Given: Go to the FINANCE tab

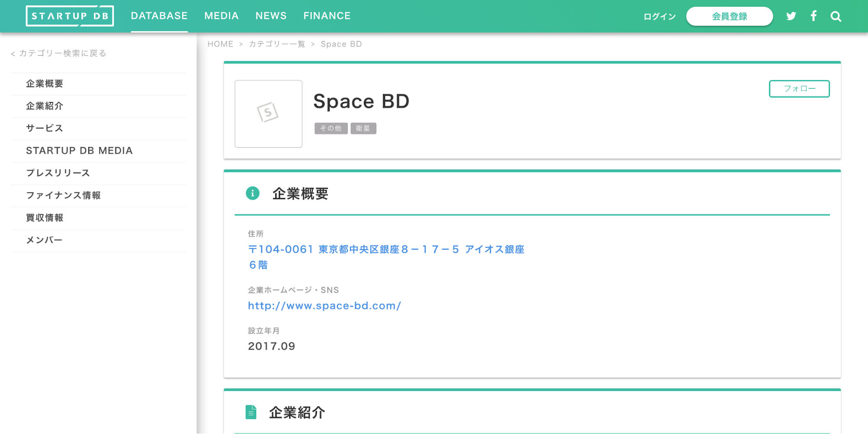Looking at the screenshot, I should click(x=327, y=16).
